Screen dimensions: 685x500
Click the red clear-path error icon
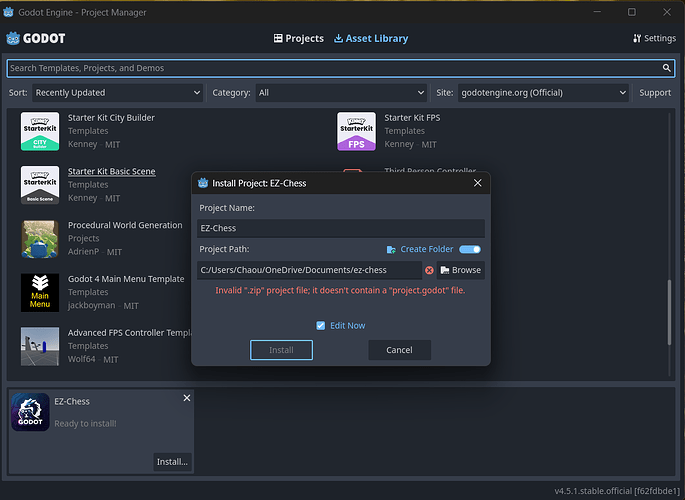click(x=429, y=270)
